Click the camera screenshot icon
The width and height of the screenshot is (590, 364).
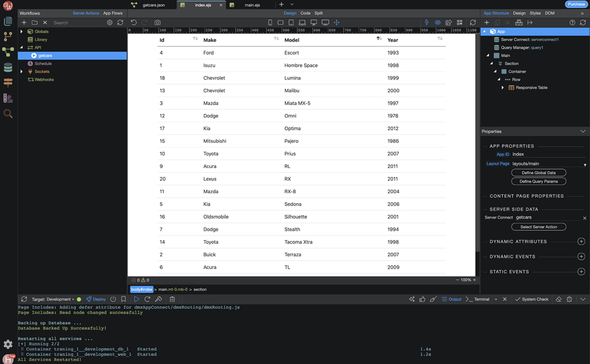[x=157, y=22]
